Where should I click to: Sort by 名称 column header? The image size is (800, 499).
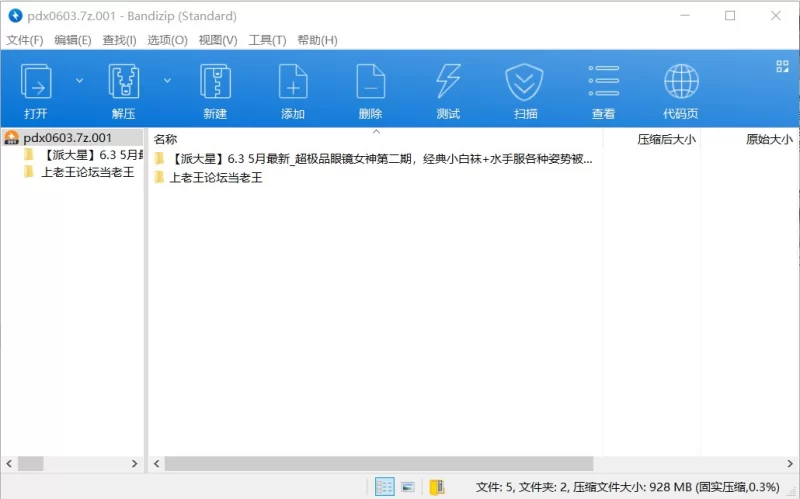[x=165, y=139]
